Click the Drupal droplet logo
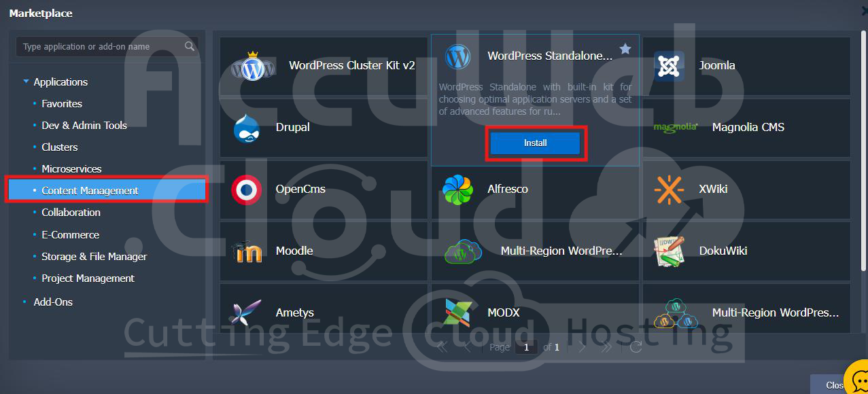The width and height of the screenshot is (868, 394). (x=245, y=128)
